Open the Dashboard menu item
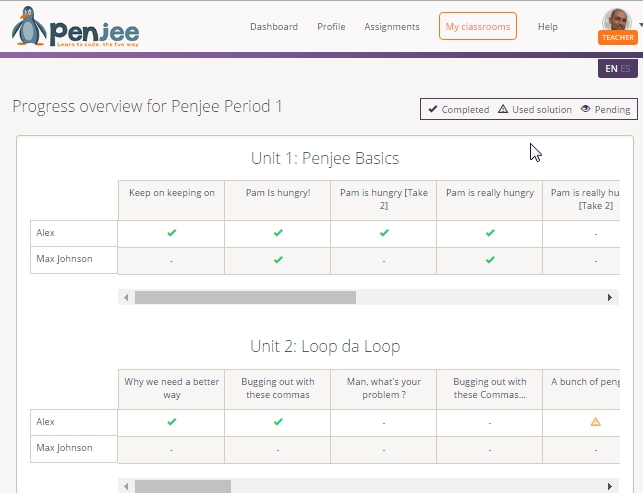 274,27
